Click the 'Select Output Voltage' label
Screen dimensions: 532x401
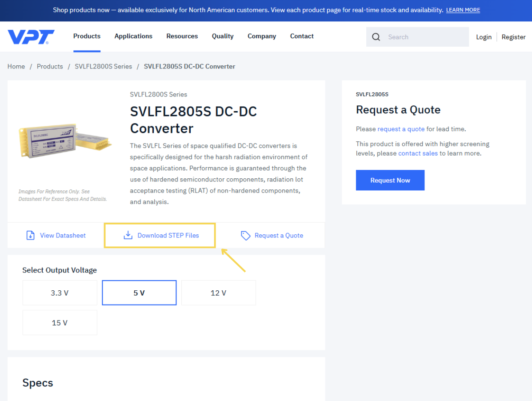60,270
